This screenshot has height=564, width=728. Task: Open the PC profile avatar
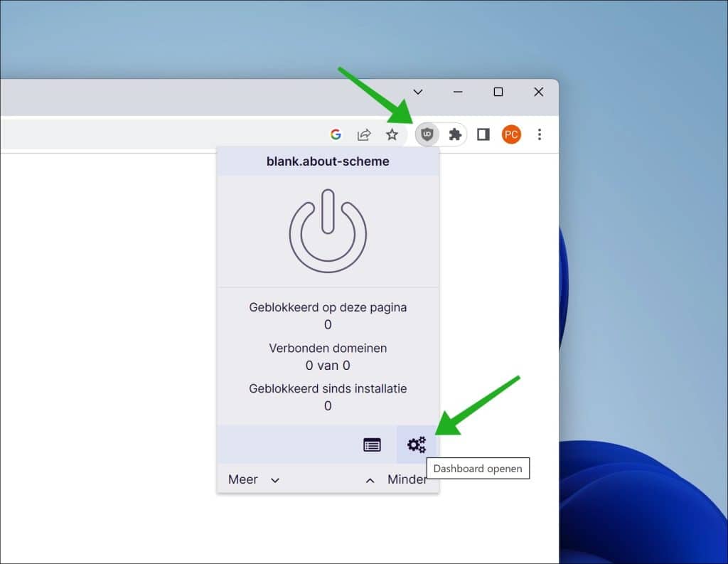511,134
